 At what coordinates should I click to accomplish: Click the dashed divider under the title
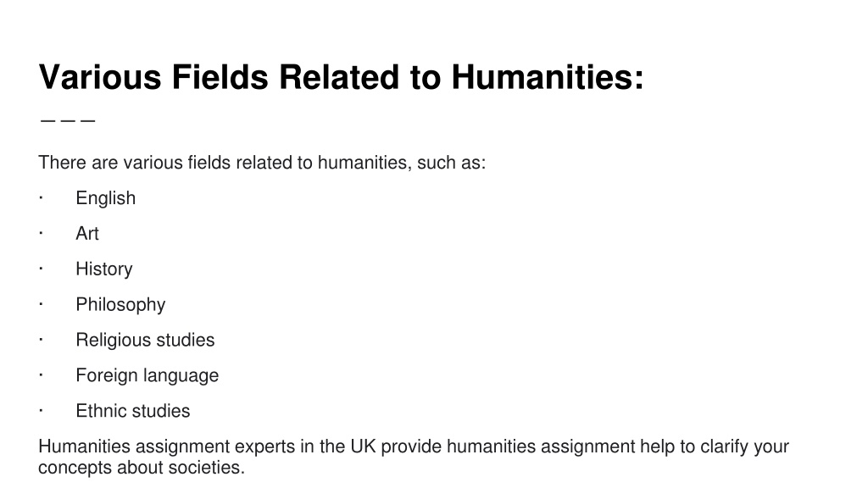point(68,120)
